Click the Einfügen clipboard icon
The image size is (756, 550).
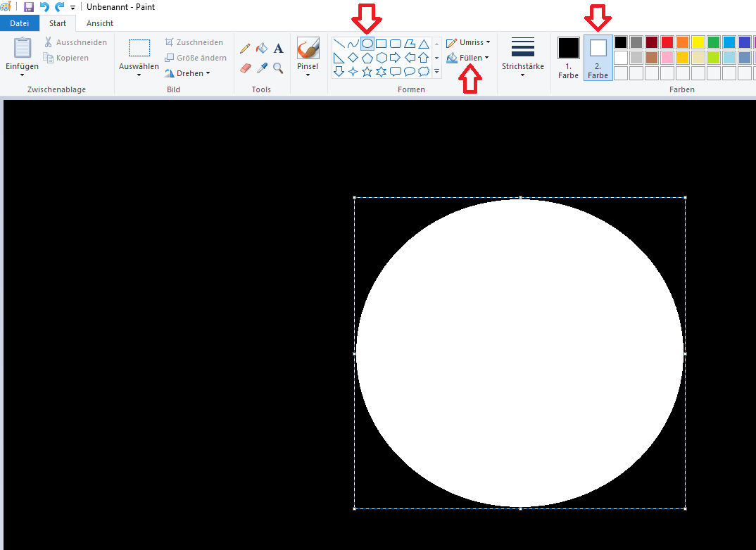click(23, 48)
